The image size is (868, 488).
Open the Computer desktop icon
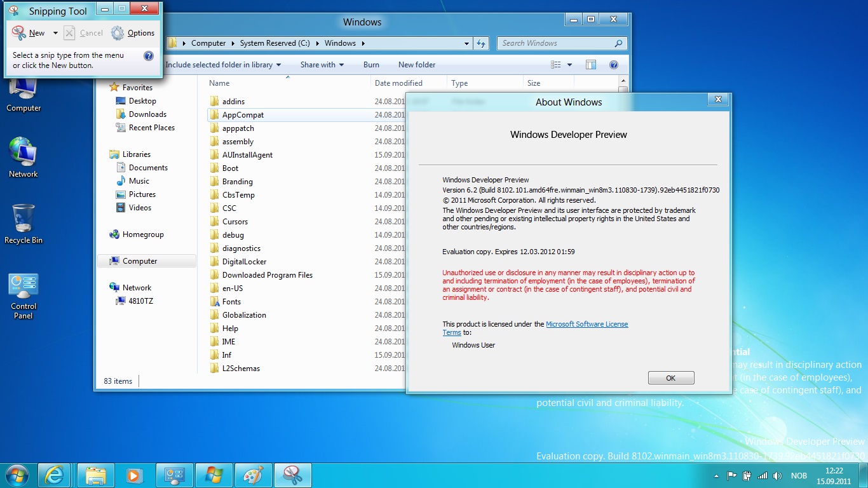coord(24,94)
